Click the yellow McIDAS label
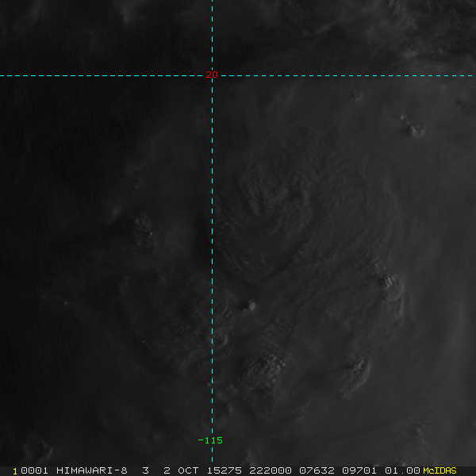The height and width of the screenshot is (476, 476). pos(440,470)
